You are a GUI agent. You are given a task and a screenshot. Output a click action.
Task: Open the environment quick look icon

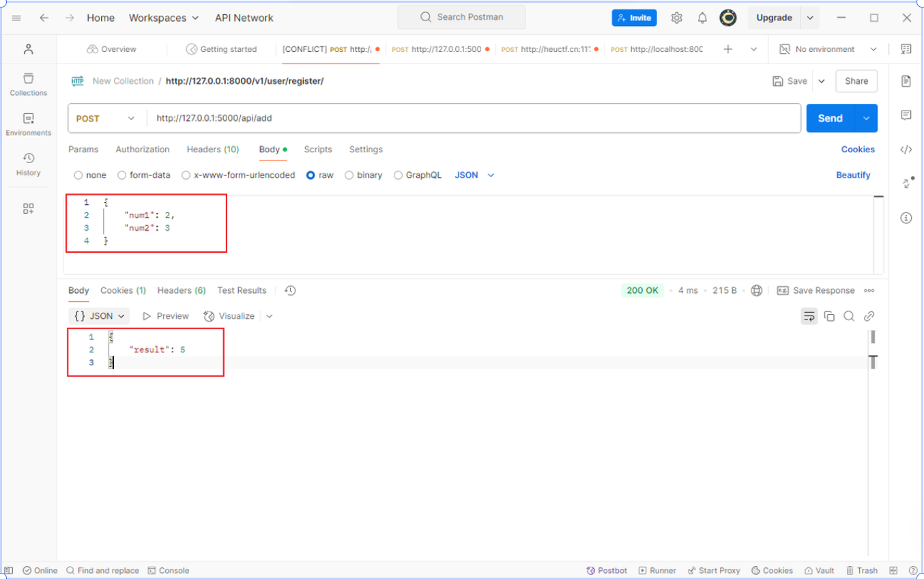tap(906, 49)
